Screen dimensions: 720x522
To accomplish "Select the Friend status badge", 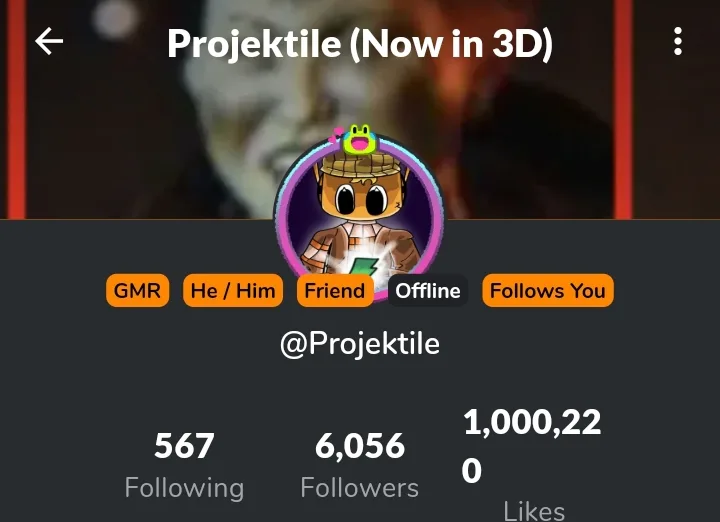I will click(335, 291).
